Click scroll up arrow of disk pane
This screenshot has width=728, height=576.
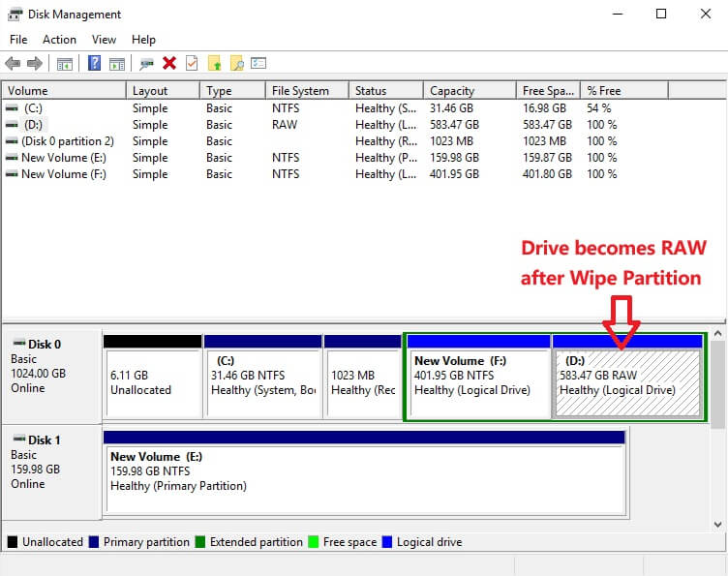pyautogui.click(x=717, y=333)
